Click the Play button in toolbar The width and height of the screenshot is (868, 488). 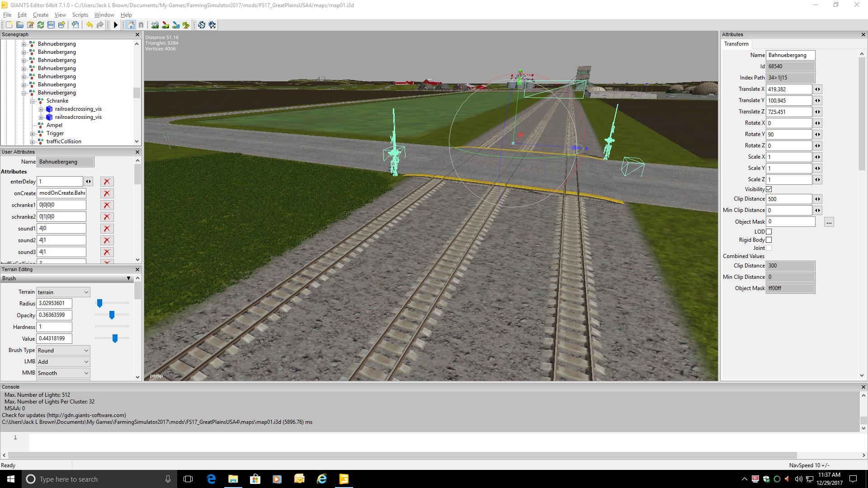pyautogui.click(x=116, y=25)
